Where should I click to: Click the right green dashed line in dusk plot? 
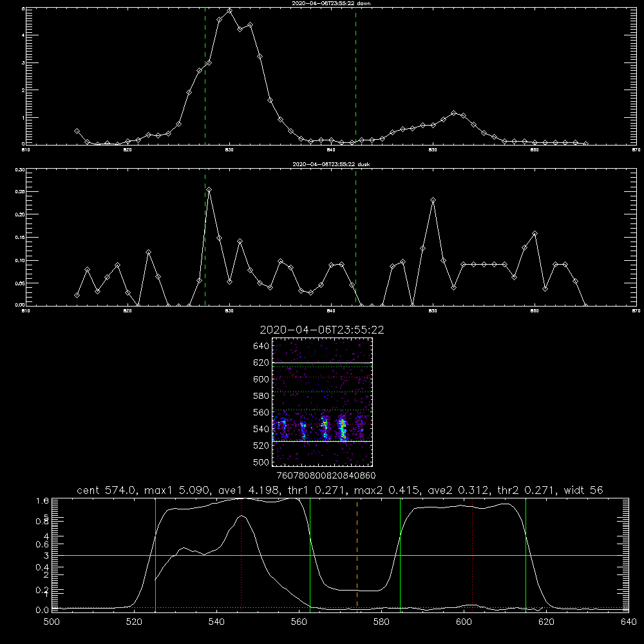pos(355,238)
